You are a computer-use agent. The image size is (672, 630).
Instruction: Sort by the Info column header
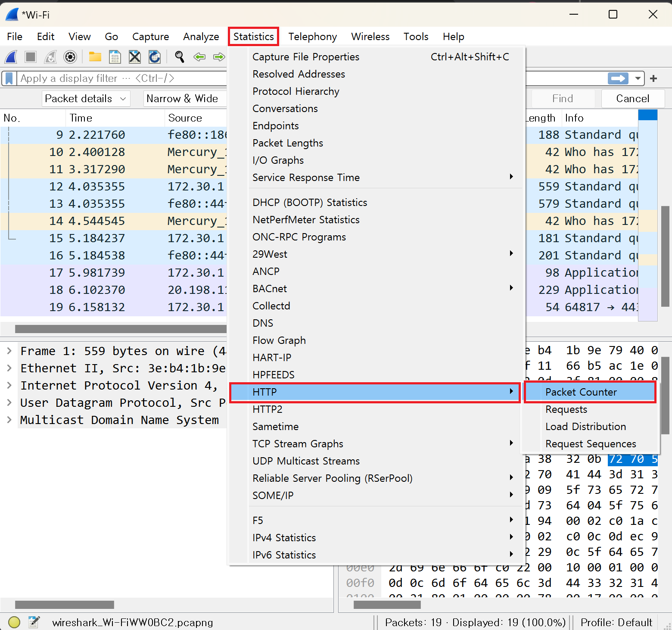(x=600, y=118)
